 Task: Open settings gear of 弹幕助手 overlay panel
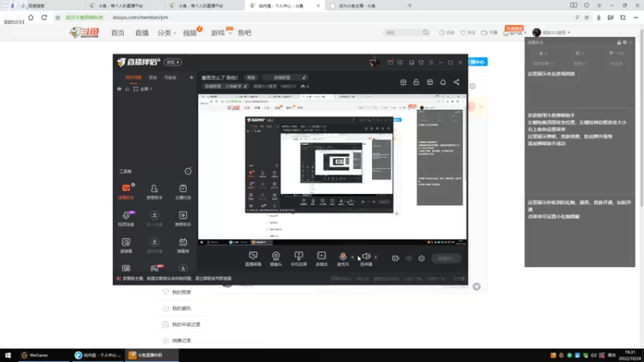point(625,43)
